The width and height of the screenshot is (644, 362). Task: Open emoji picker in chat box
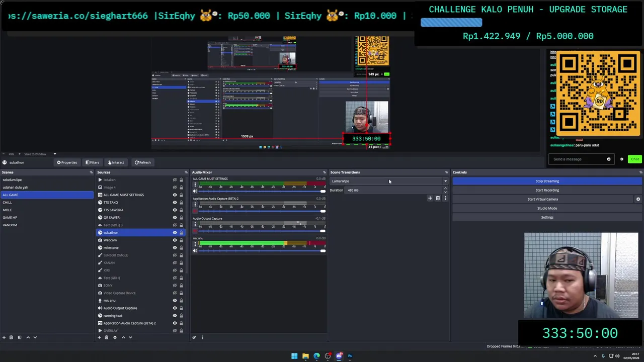point(608,159)
